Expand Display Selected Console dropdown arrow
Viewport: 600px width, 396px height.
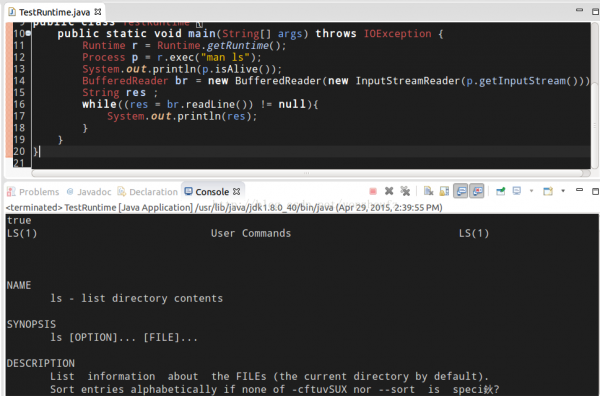[x=532, y=191]
